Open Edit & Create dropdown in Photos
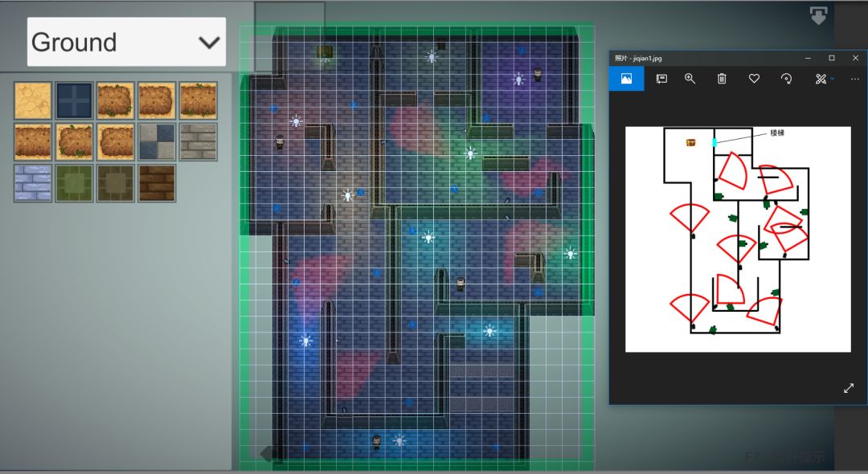The width and height of the screenshot is (868, 474). pyautogui.click(x=825, y=79)
